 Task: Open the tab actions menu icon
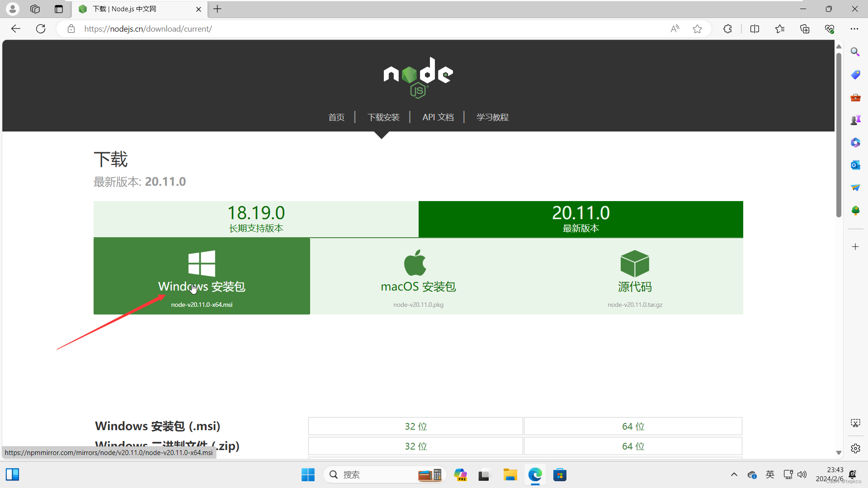pyautogui.click(x=59, y=9)
